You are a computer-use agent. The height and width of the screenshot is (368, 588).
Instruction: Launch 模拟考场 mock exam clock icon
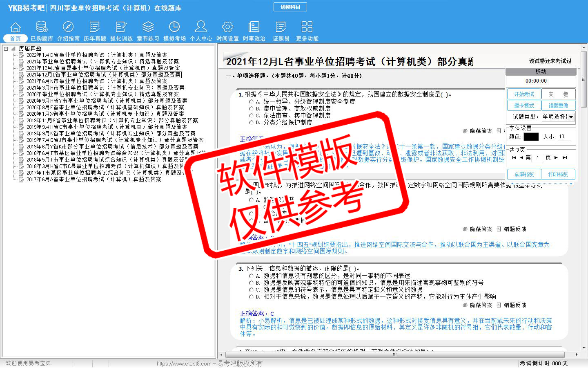pos(174,27)
